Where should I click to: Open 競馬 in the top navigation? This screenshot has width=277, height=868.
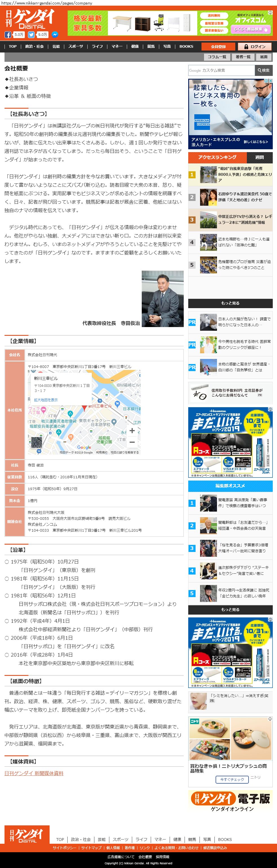click(151, 47)
